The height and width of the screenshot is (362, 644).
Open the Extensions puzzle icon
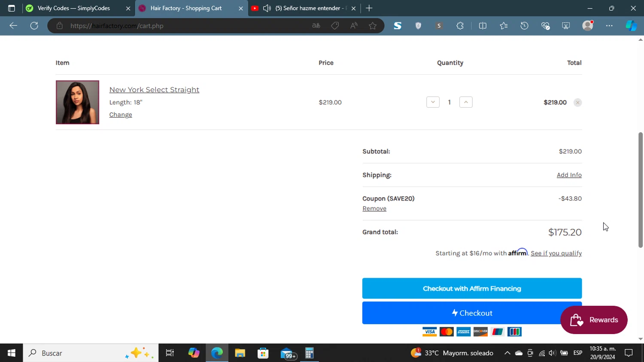click(460, 26)
